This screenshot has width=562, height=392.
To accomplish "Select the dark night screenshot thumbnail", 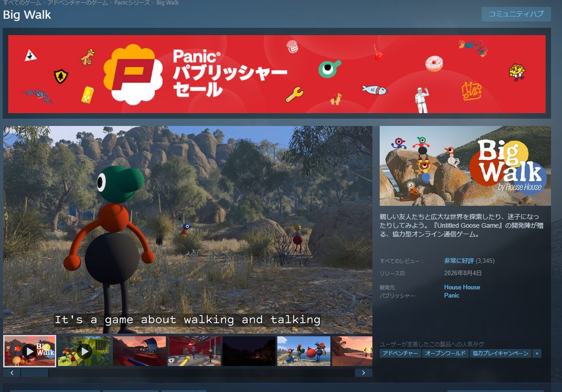I will [249, 351].
